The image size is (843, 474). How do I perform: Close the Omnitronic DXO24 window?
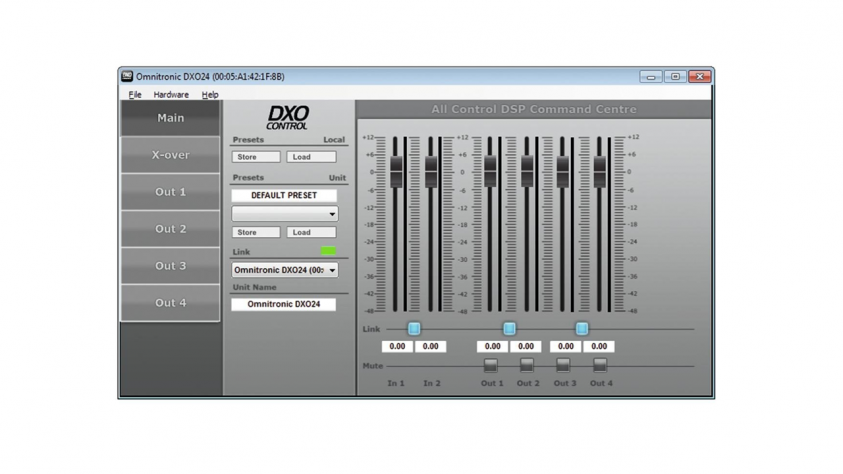point(700,77)
